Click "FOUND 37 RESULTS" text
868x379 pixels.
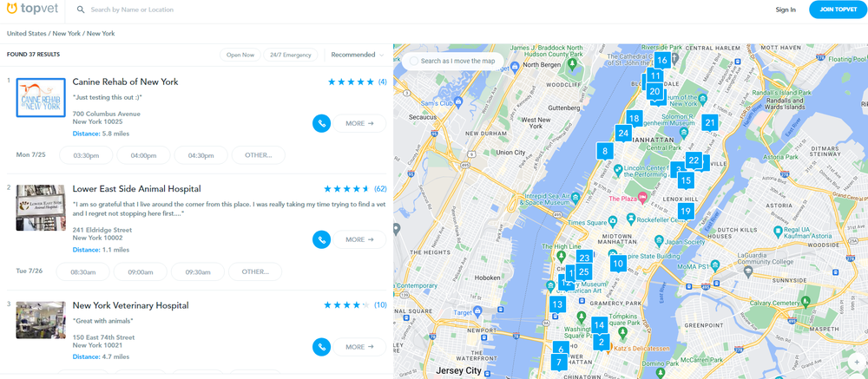click(33, 55)
